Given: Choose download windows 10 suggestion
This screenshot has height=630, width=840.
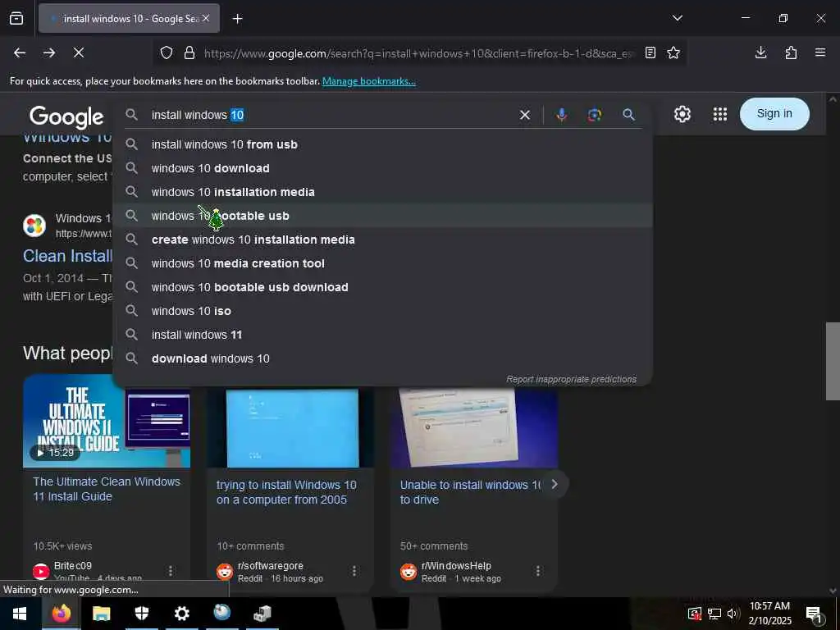Looking at the screenshot, I should pos(382,358).
